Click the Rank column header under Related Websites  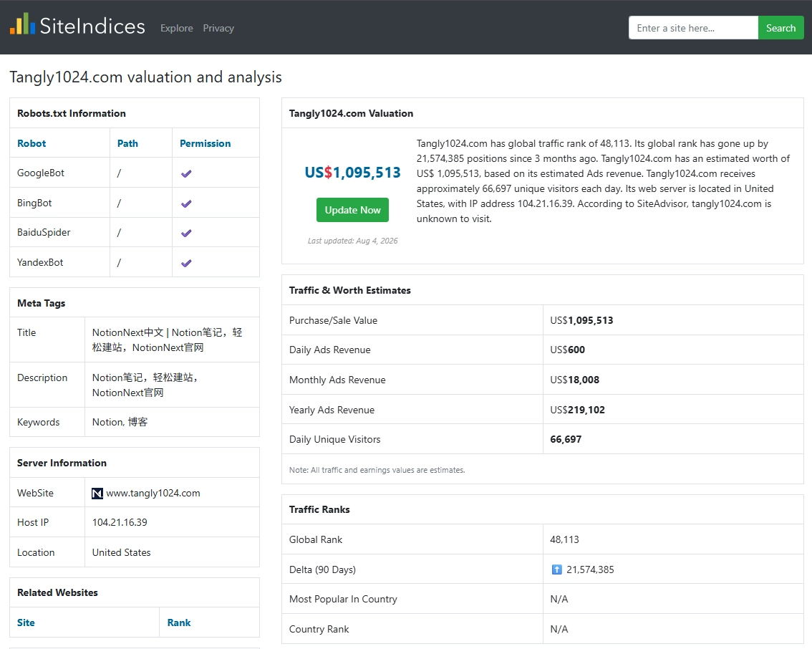[x=179, y=622]
